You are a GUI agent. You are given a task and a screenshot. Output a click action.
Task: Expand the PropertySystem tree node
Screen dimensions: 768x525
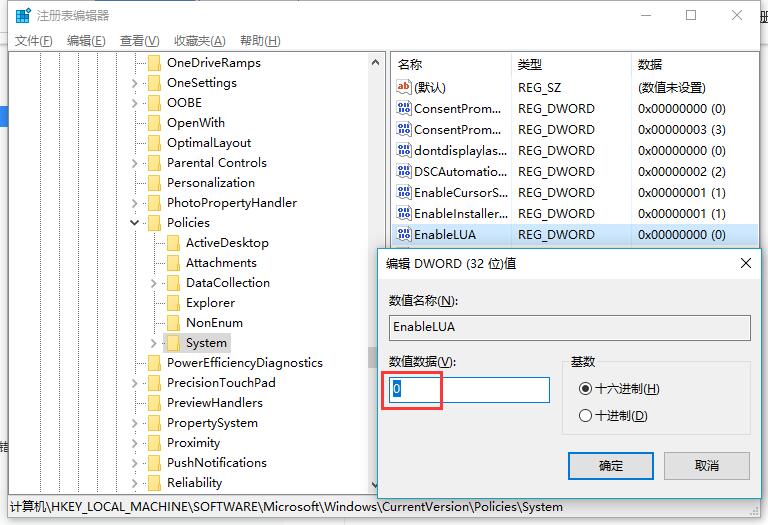pyautogui.click(x=135, y=423)
